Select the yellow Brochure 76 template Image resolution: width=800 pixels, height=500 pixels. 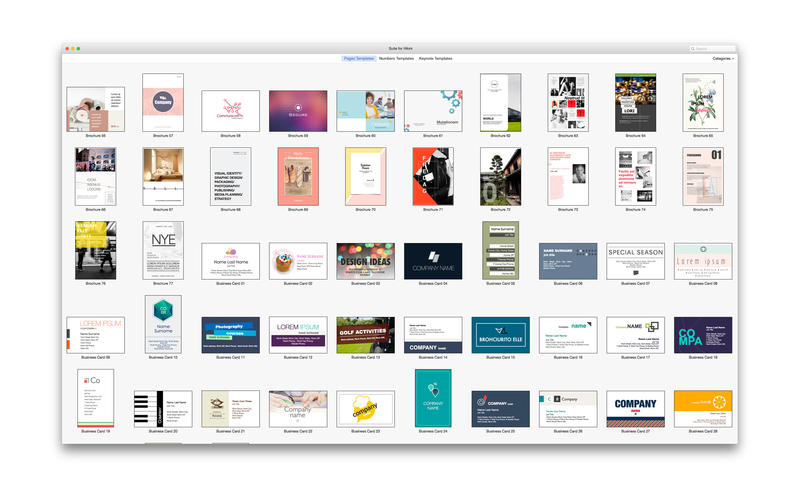pyautogui.click(x=95, y=250)
